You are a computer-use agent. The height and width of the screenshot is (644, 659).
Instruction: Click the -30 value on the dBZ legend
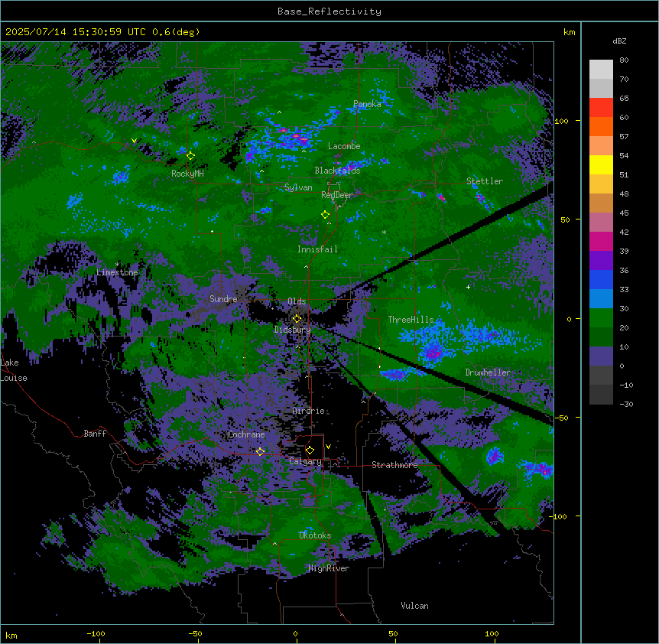point(626,404)
